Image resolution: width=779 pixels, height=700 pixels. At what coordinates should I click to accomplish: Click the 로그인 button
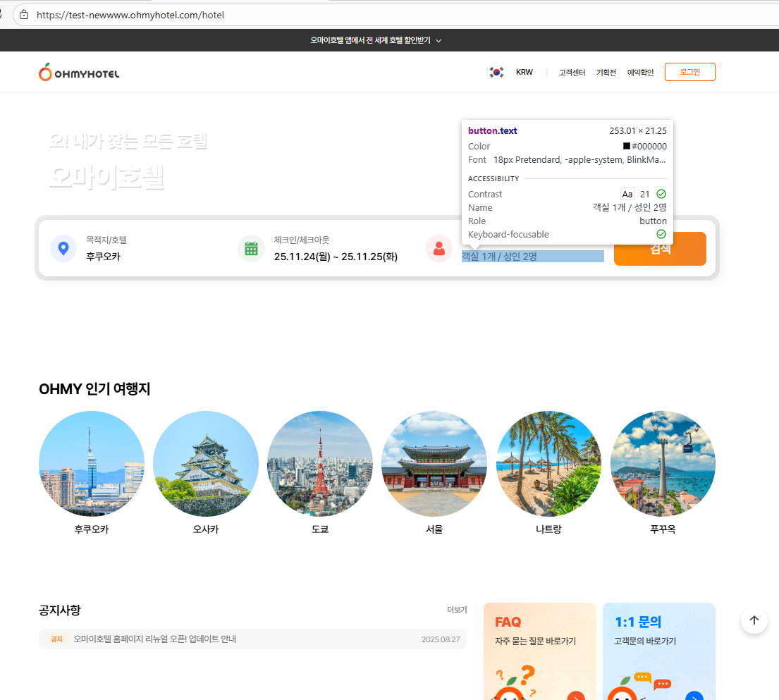pos(690,72)
